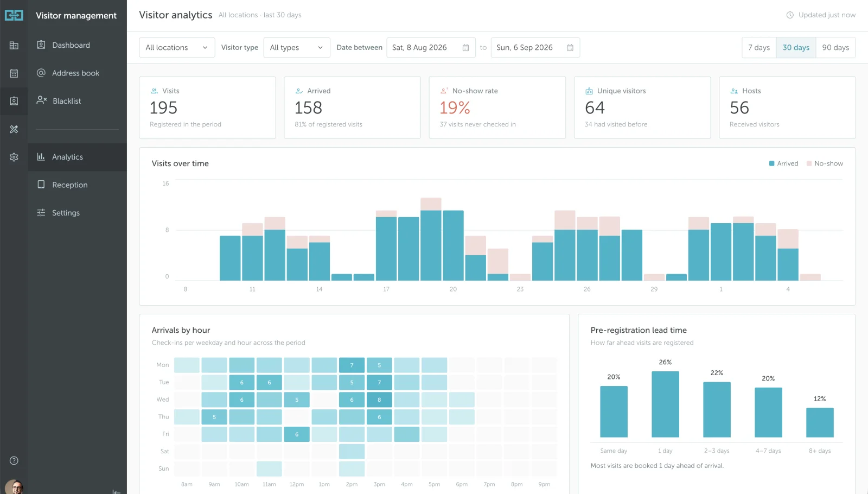Click the Thu 9am heatmap cell showing 5

coord(214,417)
